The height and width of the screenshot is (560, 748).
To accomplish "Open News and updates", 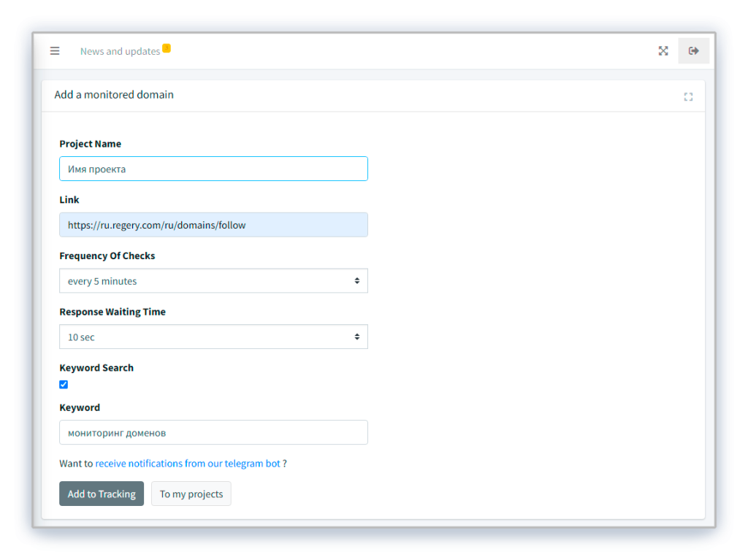I will pos(120,52).
